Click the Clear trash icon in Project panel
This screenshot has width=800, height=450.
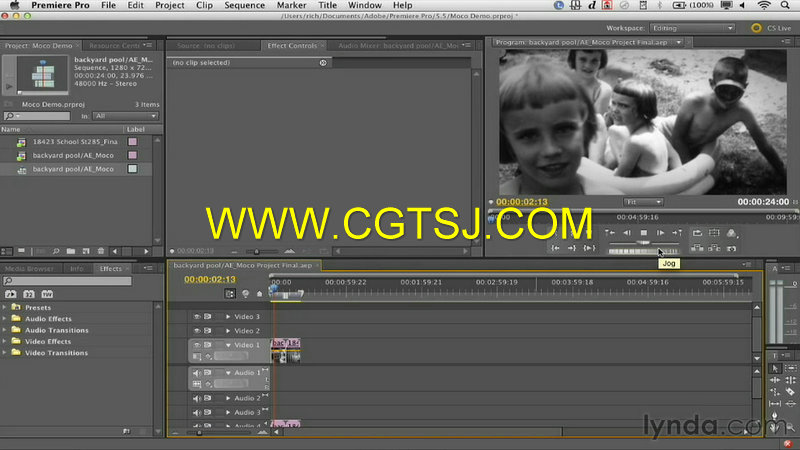coord(101,251)
